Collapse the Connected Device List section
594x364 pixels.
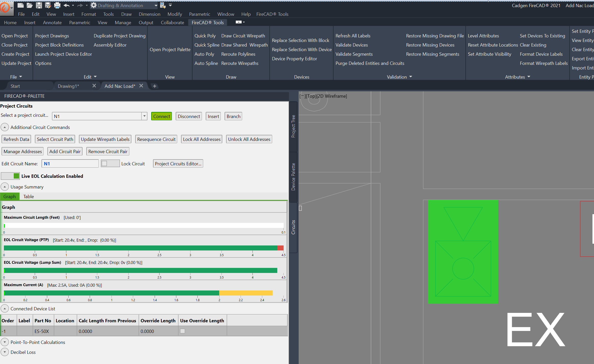point(5,309)
